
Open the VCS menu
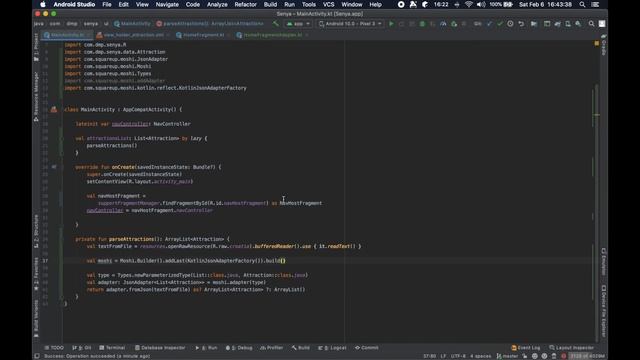tap(329, 4)
